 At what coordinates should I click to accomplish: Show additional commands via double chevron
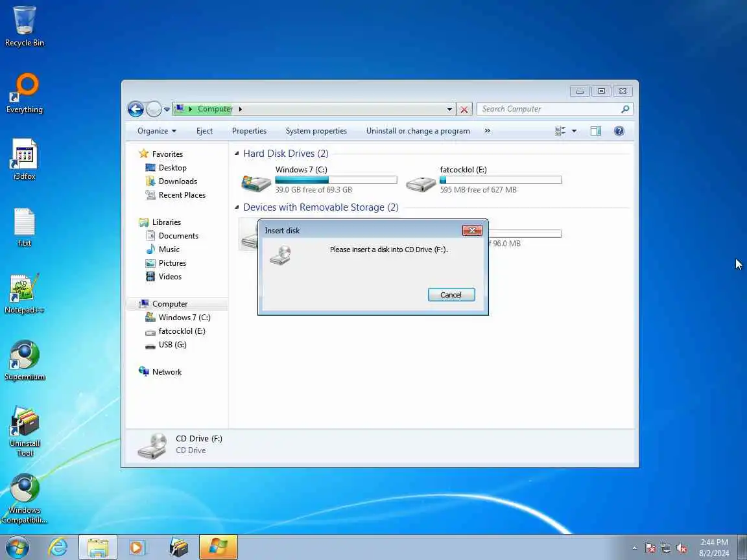pyautogui.click(x=487, y=131)
